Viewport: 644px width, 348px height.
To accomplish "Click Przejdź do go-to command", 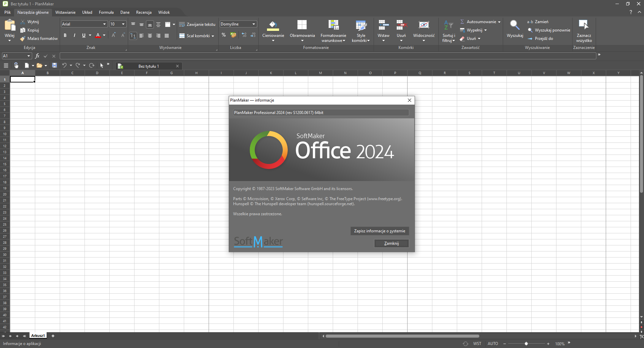I will pyautogui.click(x=540, y=39).
